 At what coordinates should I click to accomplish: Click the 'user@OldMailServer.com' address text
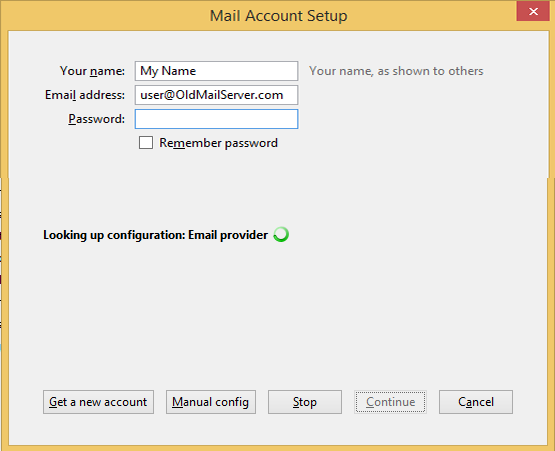click(x=212, y=95)
